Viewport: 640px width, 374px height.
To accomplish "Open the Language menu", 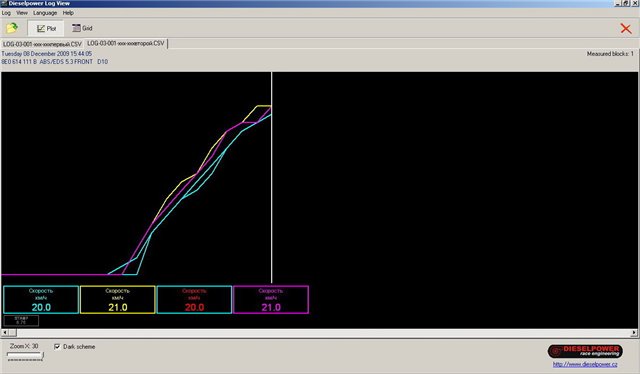I will click(45, 13).
